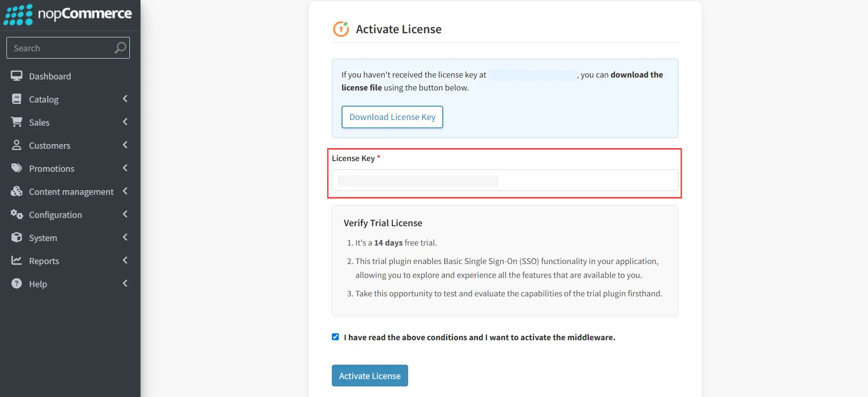Click the 'Take this opportunity to test' line
The width and height of the screenshot is (868, 397).
tap(508, 294)
